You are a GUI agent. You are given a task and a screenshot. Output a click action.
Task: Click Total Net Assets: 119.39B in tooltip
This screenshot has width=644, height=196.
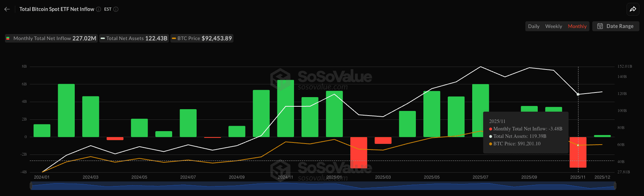(x=520, y=136)
